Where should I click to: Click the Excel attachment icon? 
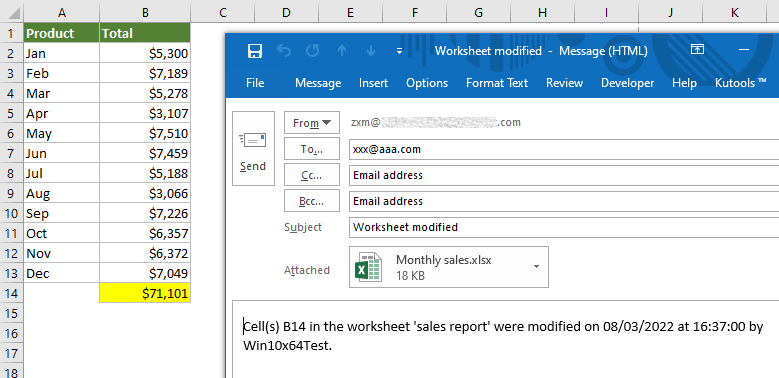point(368,267)
